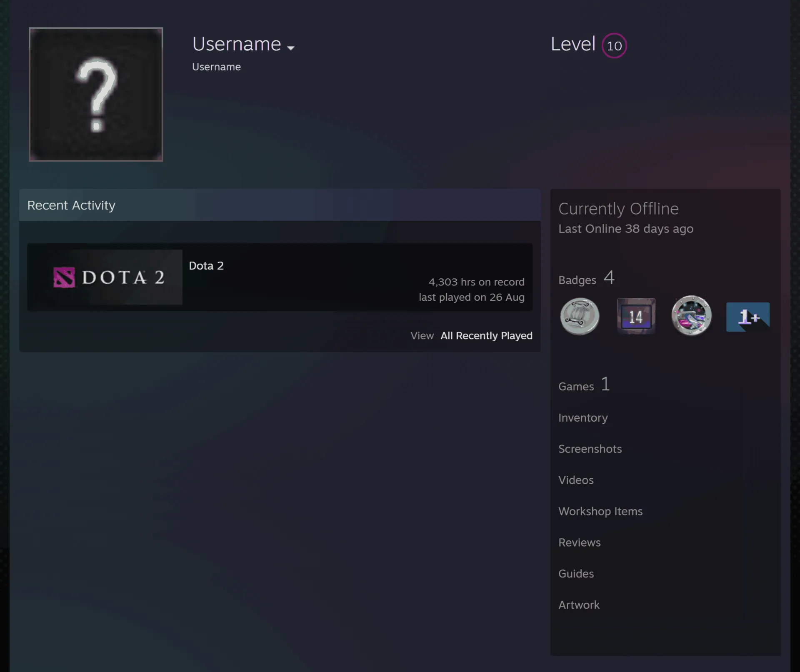Click the 'last played on 26 Aug' text
The width and height of the screenshot is (800, 672).
(x=472, y=297)
